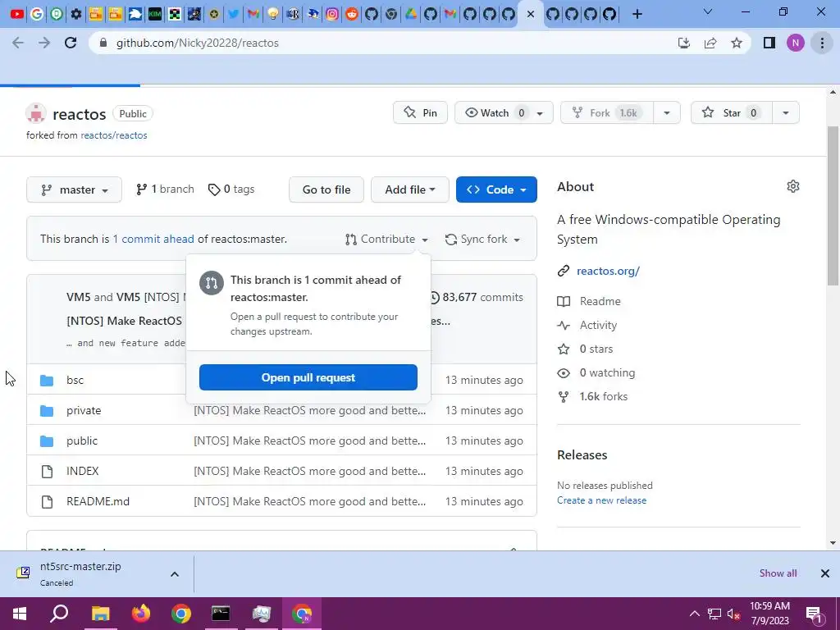The image size is (840, 630).
Task: Open the master branch selector
Action: (x=74, y=189)
